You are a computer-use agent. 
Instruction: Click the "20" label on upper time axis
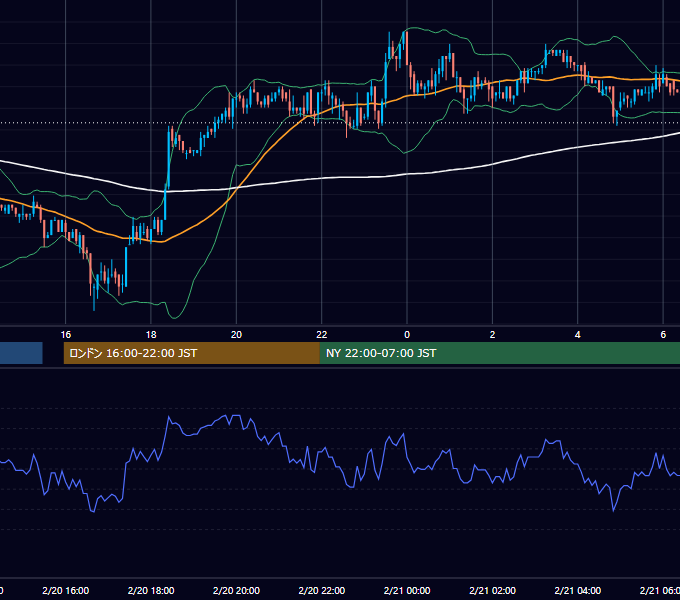tap(236, 334)
